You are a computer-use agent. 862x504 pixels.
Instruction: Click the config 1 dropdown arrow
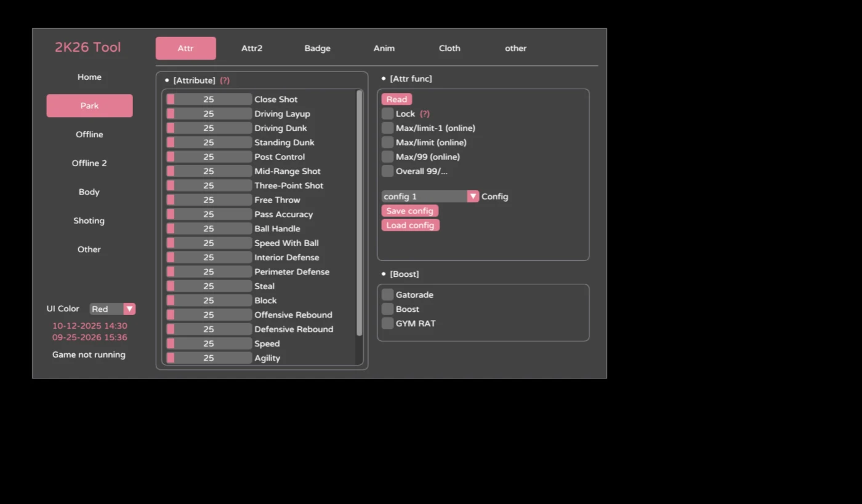[x=473, y=196]
